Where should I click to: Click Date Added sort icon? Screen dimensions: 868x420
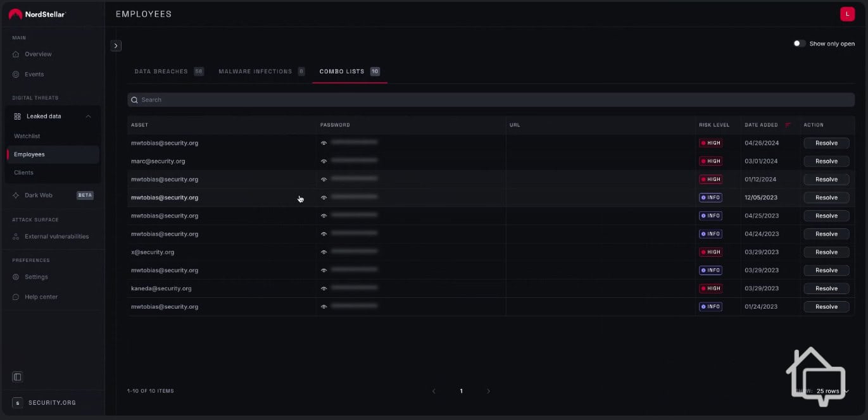[788, 125]
